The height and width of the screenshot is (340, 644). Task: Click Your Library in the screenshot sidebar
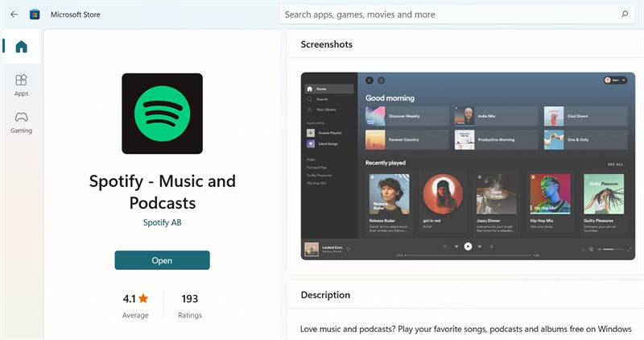(321, 110)
